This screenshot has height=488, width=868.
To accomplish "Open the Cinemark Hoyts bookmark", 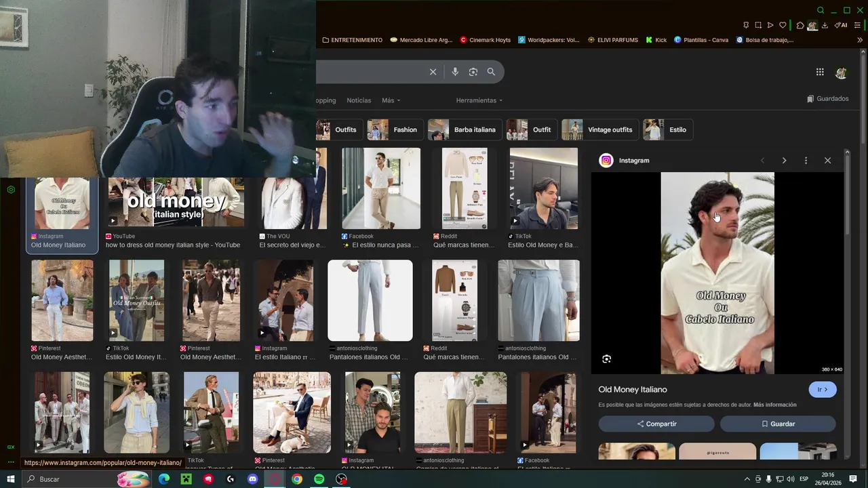I will point(485,40).
